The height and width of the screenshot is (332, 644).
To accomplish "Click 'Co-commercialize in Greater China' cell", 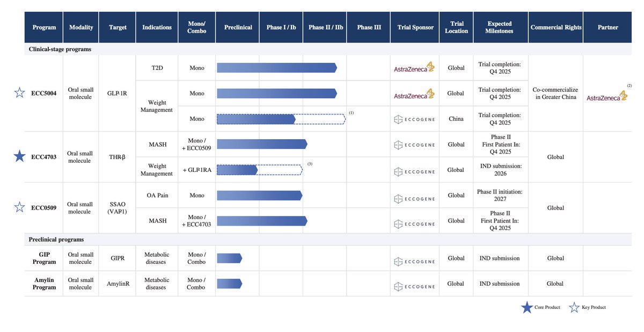I will (555, 93).
